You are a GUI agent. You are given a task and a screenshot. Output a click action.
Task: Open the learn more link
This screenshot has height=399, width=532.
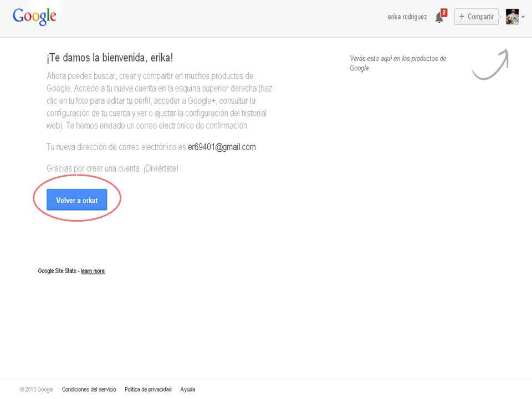click(x=93, y=271)
